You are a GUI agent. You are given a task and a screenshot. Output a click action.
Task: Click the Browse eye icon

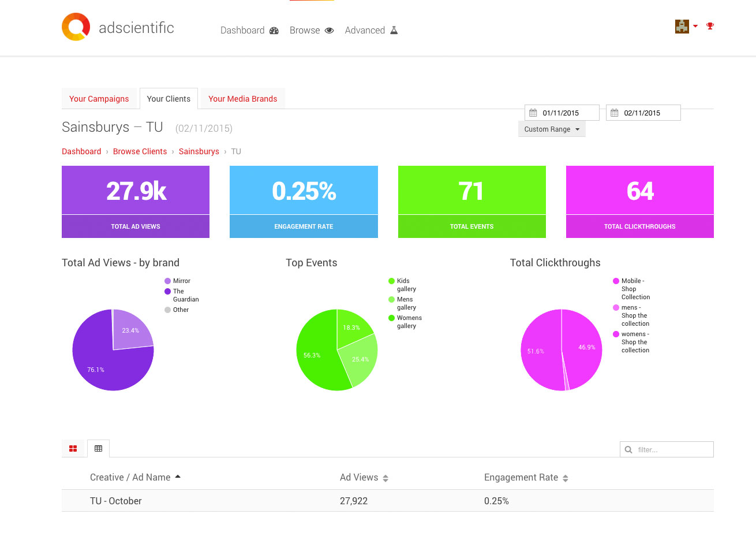pos(330,31)
